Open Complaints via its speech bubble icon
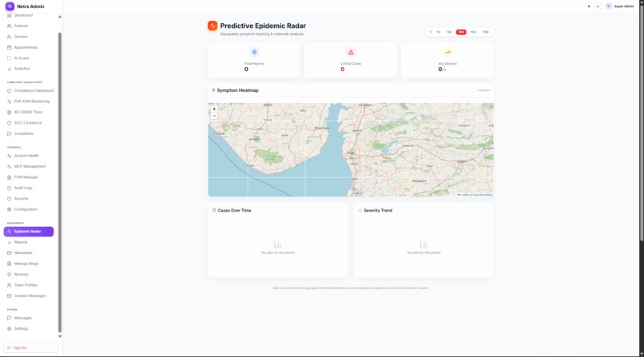This screenshot has width=644, height=357. point(9,133)
